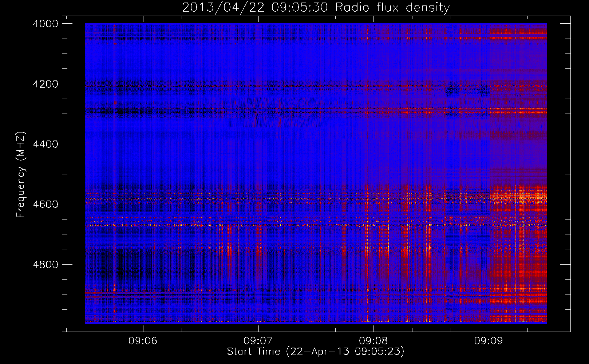The width and height of the screenshot is (589, 364).
Task: Click the 'Start Time (22-Apr-13 09:05:23)' label
Action: pos(316,352)
